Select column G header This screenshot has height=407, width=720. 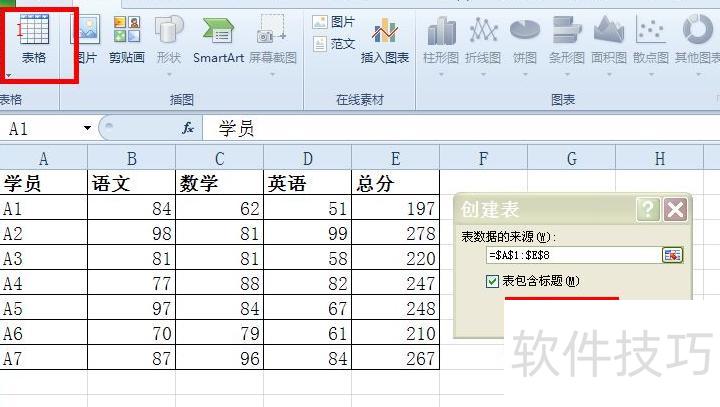pyautogui.click(x=572, y=158)
